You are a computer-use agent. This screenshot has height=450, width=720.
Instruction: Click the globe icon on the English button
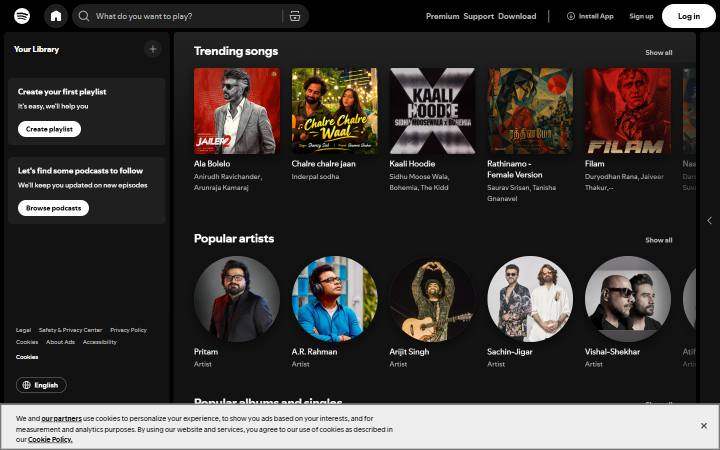pos(27,385)
